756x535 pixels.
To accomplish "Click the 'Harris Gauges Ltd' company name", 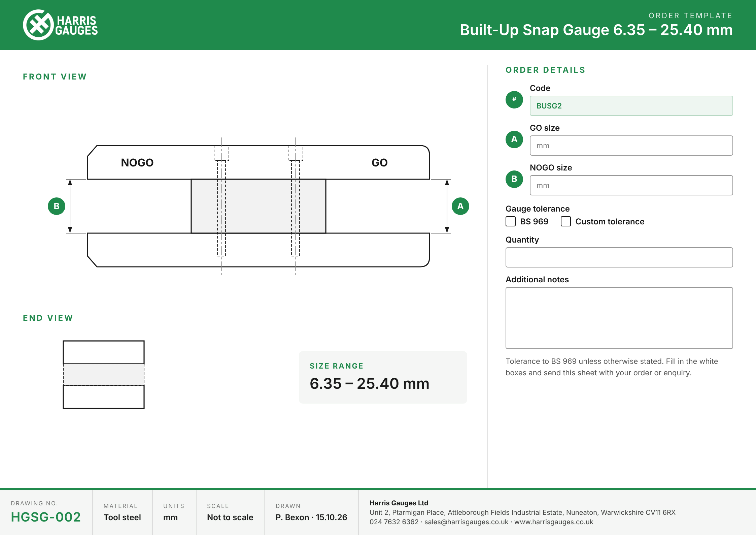I will [399, 503].
